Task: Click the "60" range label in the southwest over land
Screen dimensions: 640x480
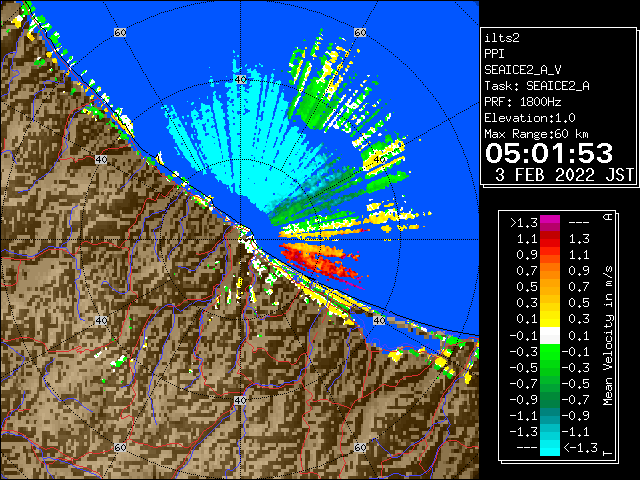Action: click(120, 448)
